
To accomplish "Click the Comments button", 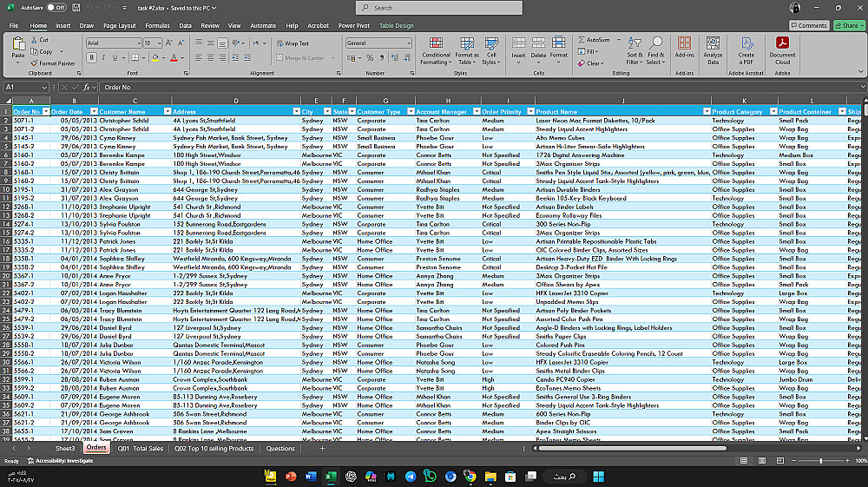I will [808, 26].
